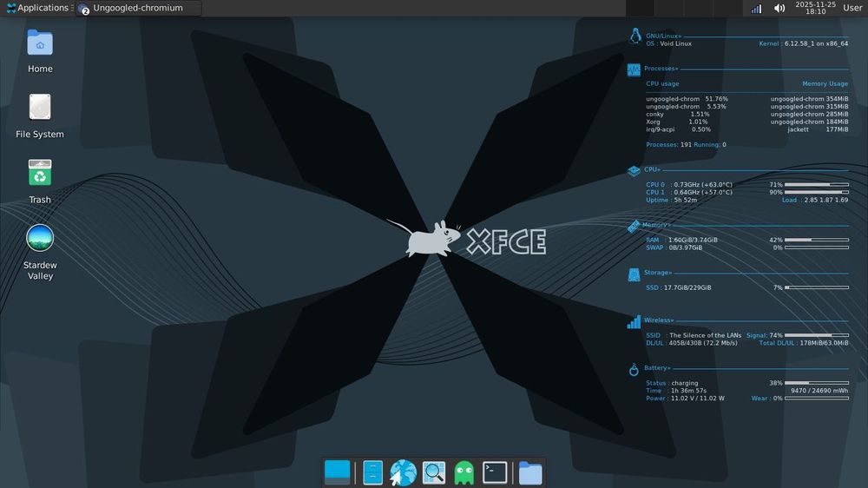This screenshot has height=488, width=868.
Task: Click the volume speaker tray icon
Action: click(779, 9)
